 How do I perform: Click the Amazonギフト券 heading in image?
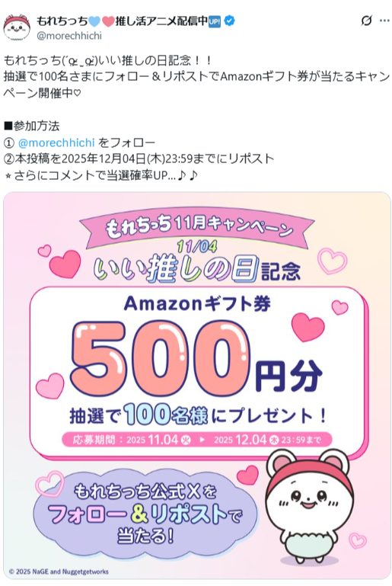pyautogui.click(x=197, y=303)
